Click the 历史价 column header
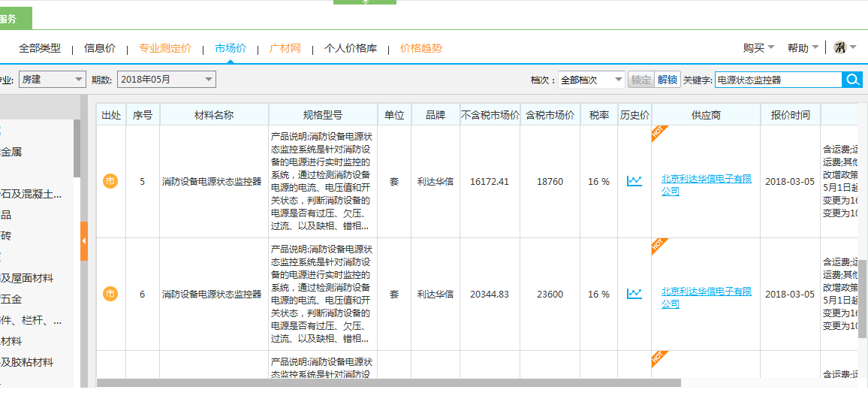Viewport: 868px width, 411px height. tap(635, 115)
